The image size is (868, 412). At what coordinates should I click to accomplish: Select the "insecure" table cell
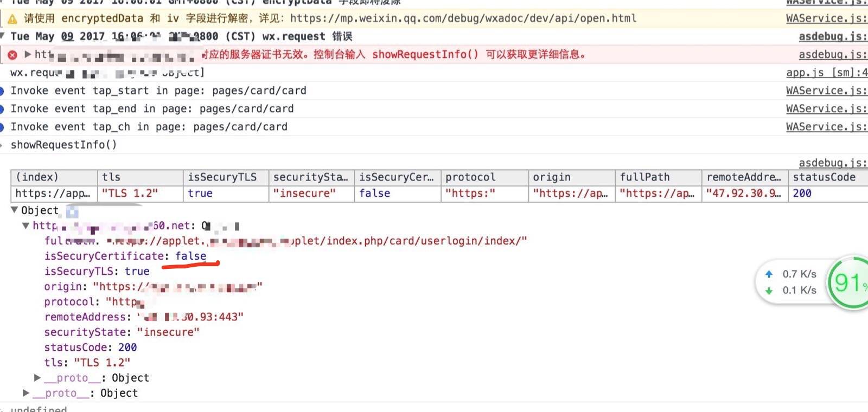[x=311, y=194]
